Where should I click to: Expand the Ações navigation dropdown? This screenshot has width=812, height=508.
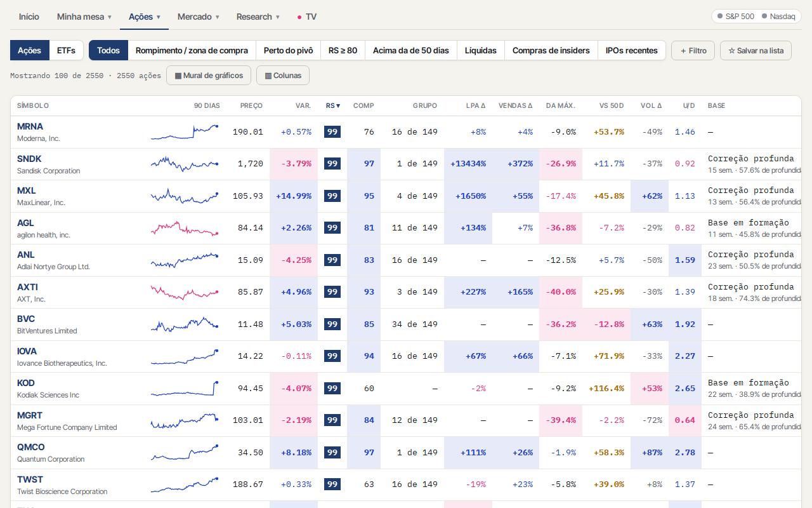[144, 17]
